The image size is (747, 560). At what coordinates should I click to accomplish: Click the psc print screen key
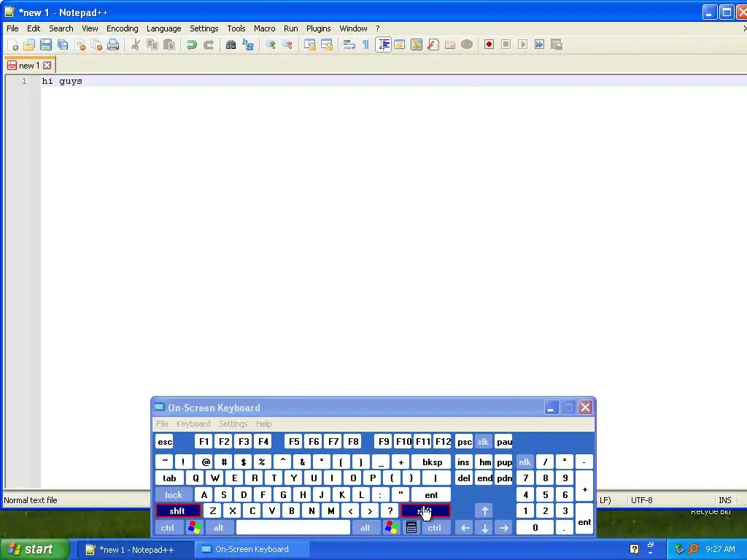[x=464, y=442]
